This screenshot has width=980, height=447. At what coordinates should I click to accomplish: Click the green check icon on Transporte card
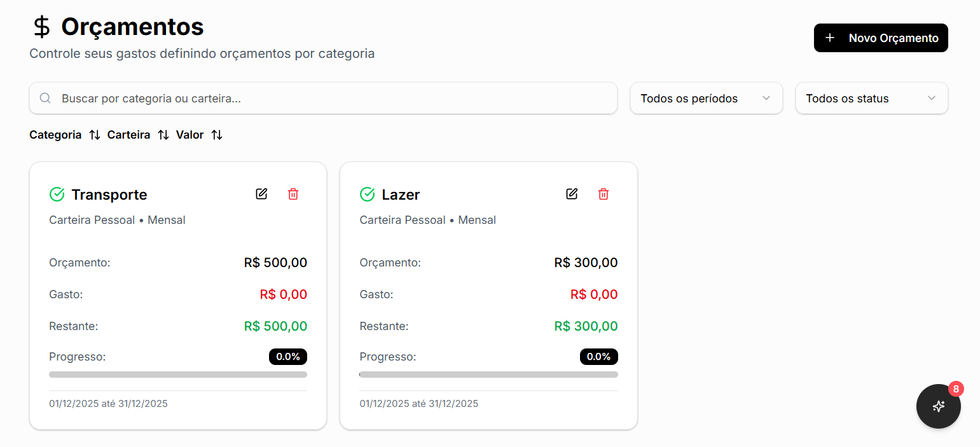[x=57, y=194]
